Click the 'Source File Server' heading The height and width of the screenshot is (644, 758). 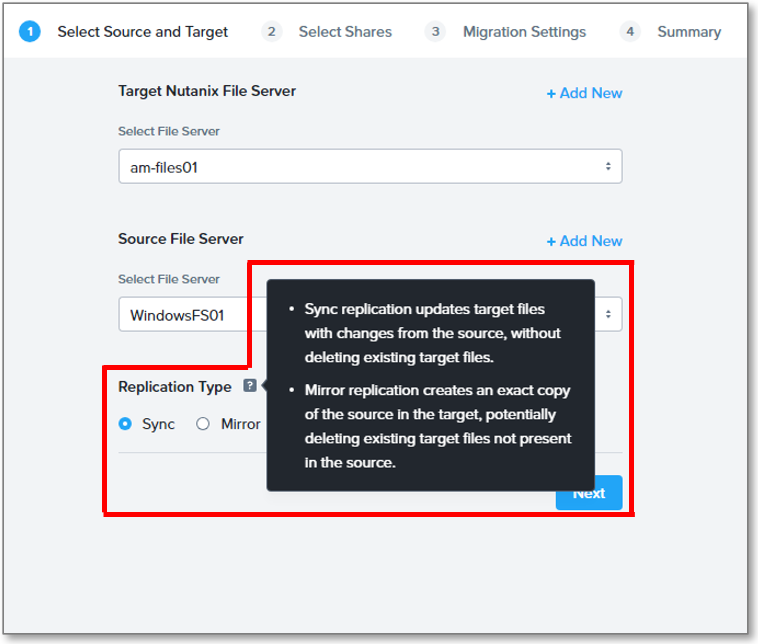[181, 239]
